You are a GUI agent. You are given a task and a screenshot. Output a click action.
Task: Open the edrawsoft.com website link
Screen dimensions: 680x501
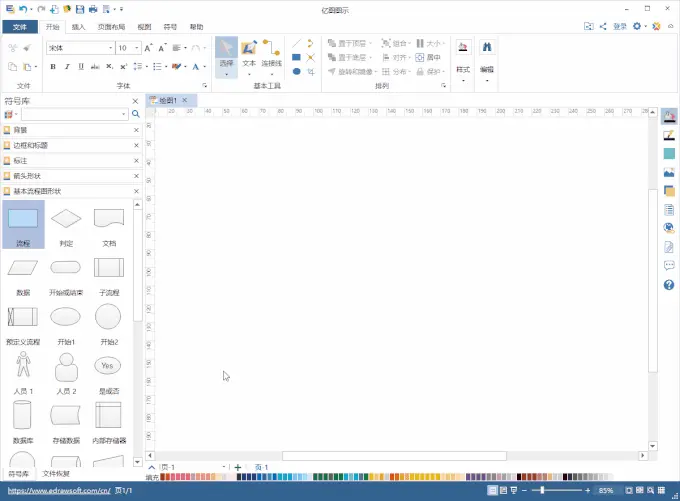coord(59,491)
